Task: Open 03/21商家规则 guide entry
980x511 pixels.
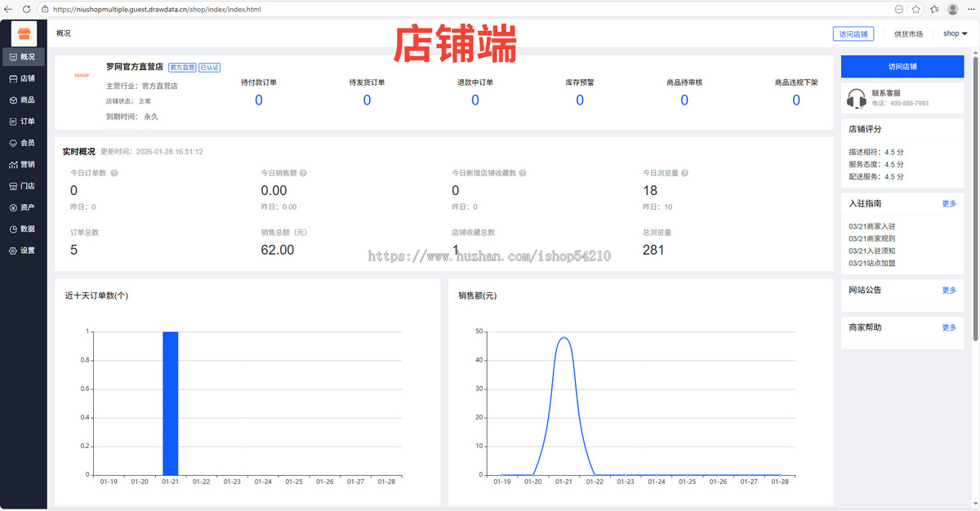Action: coord(872,238)
